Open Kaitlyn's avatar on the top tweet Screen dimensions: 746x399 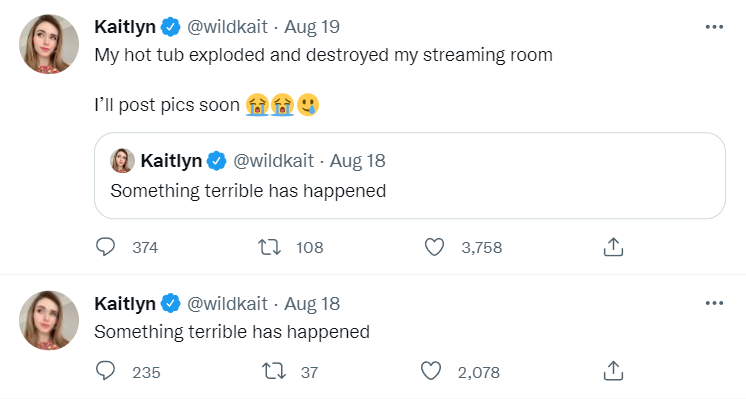click(x=49, y=44)
